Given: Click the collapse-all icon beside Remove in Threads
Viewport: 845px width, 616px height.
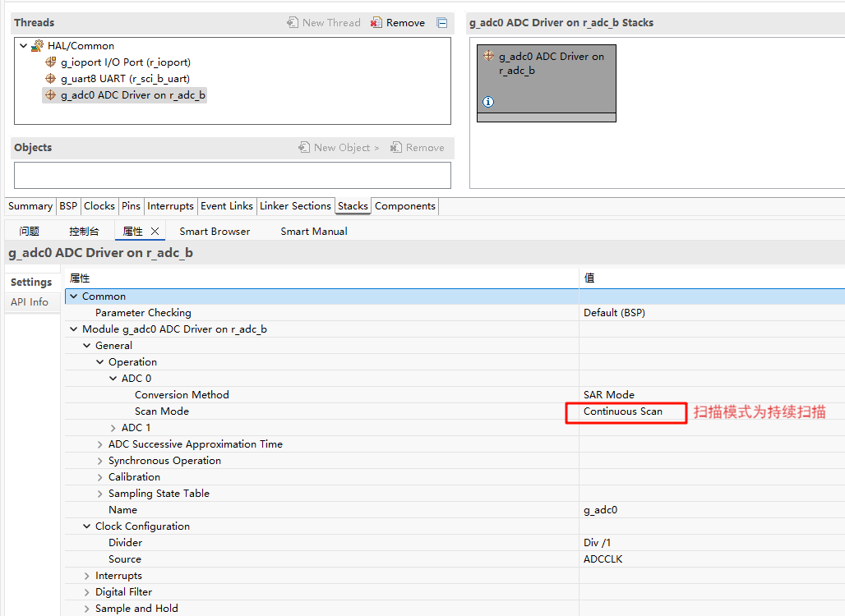Looking at the screenshot, I should click(442, 23).
